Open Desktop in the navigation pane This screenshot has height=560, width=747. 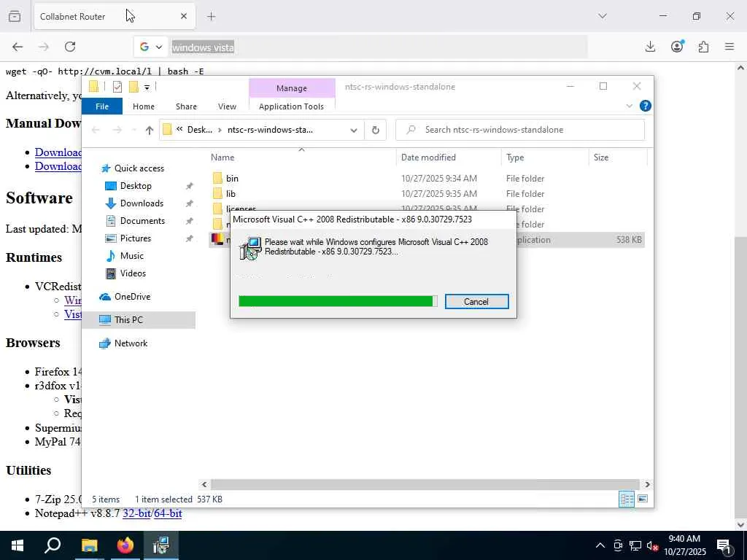coord(136,186)
